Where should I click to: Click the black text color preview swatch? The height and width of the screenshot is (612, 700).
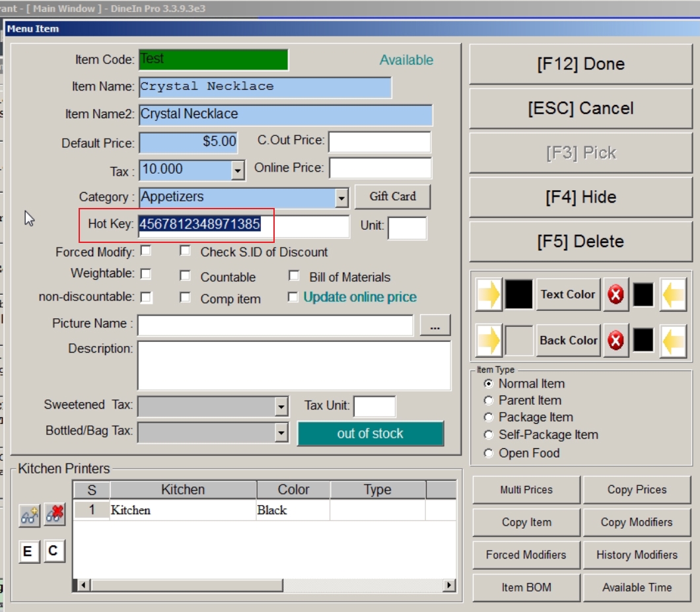(x=519, y=294)
